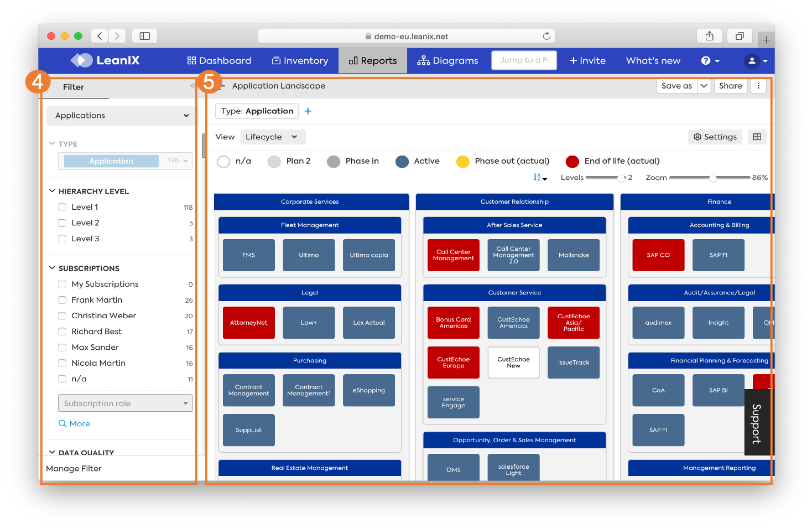This screenshot has height=528, width=812.
Task: Click the Invite menu item
Action: [x=587, y=61]
